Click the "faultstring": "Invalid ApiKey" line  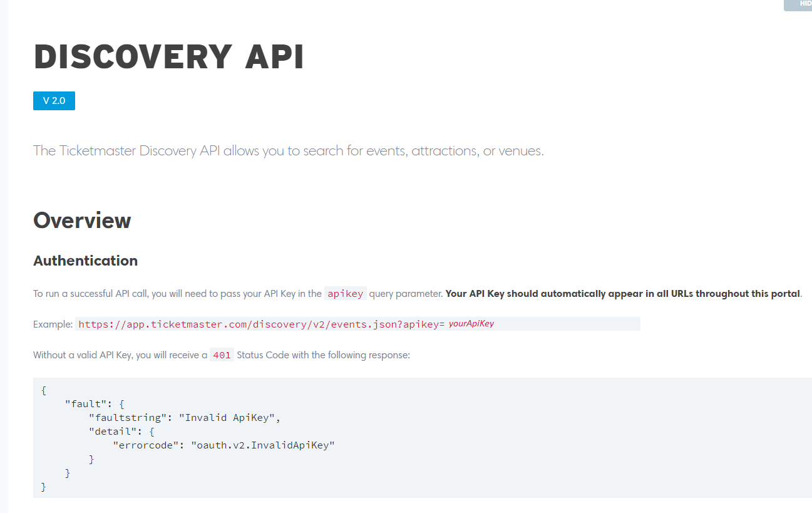pos(185,418)
